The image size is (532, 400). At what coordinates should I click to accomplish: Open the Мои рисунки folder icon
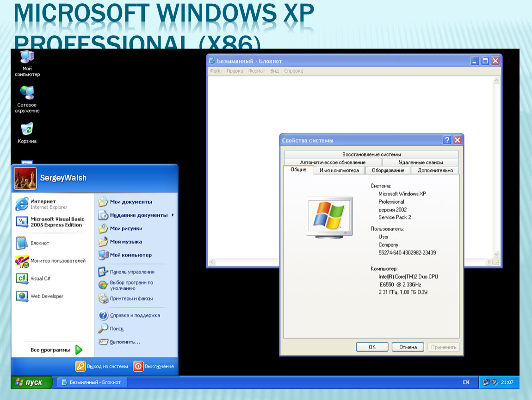(x=103, y=229)
